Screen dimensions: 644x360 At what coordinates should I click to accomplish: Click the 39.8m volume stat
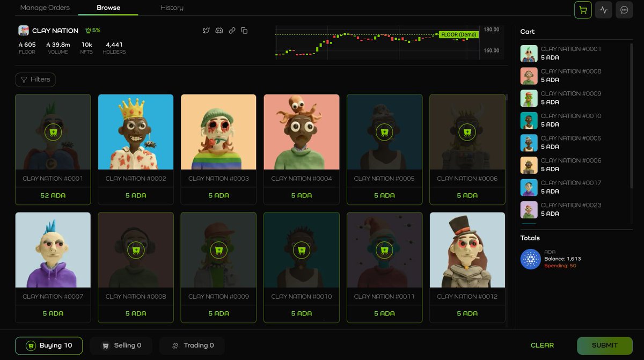pos(58,45)
